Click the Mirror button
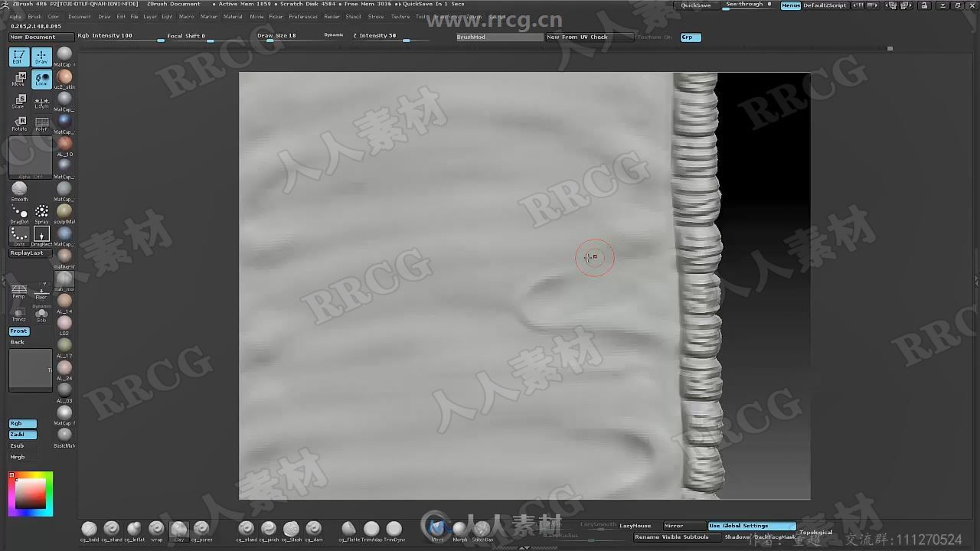Image resolution: width=980 pixels, height=551 pixels. (x=684, y=526)
